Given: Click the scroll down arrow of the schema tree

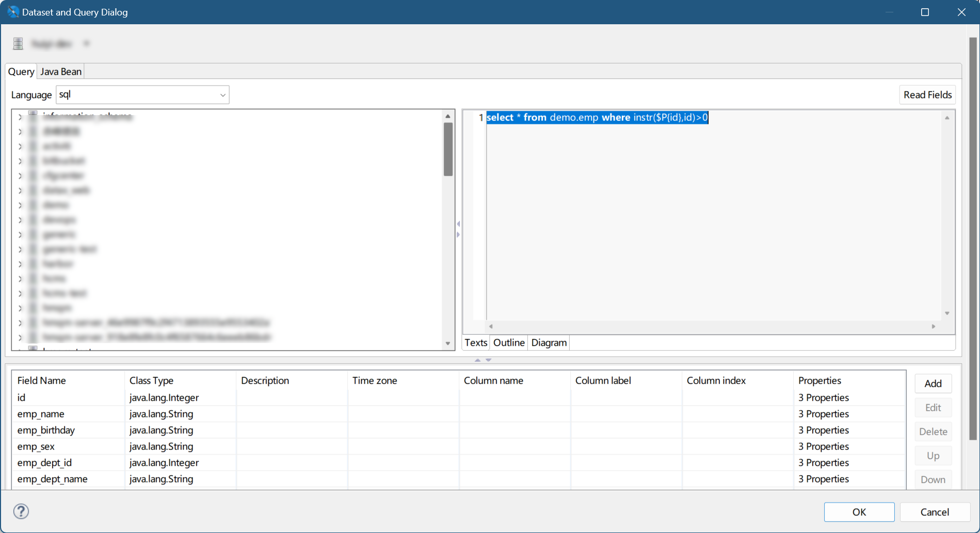Looking at the screenshot, I should [448, 344].
